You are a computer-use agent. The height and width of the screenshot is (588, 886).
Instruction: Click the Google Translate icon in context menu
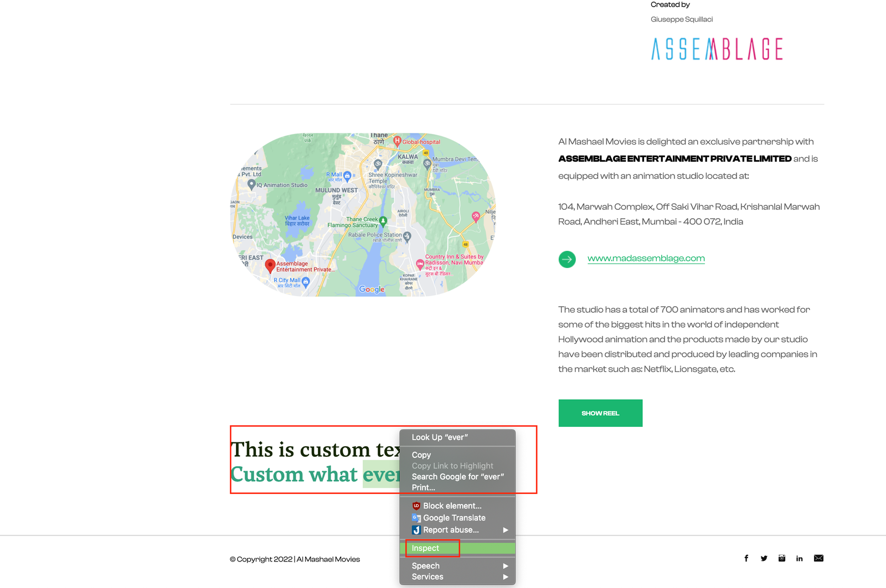click(x=416, y=518)
